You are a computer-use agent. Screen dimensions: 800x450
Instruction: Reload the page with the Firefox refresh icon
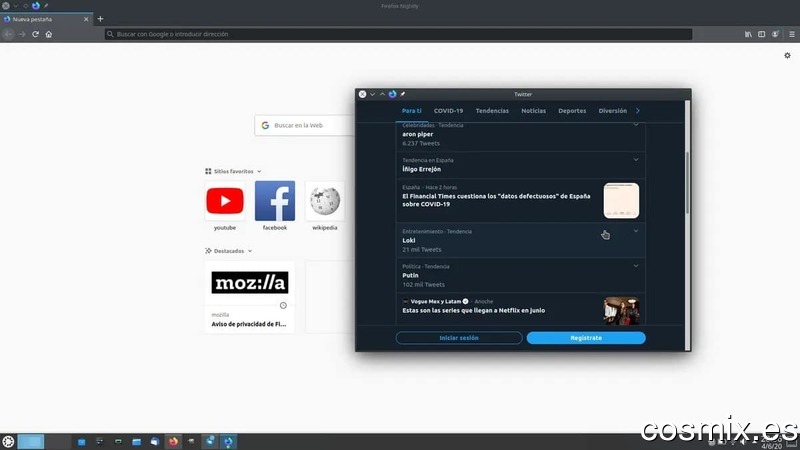tap(35, 34)
